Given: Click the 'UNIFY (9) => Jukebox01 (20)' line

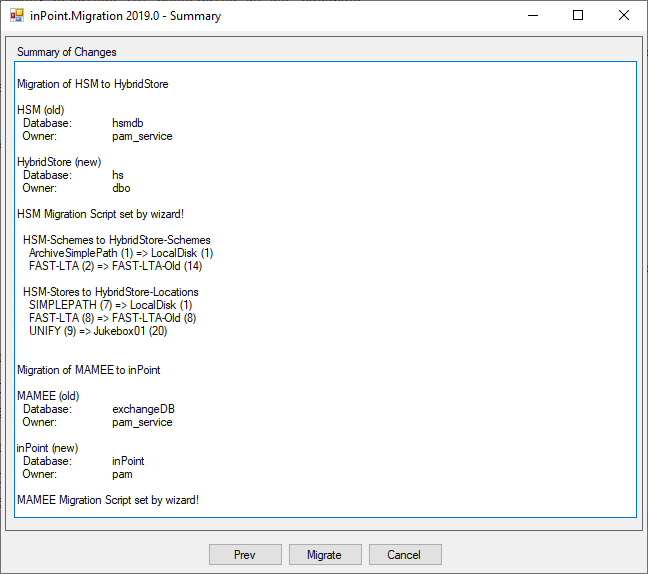Looking at the screenshot, I should coord(98,331).
